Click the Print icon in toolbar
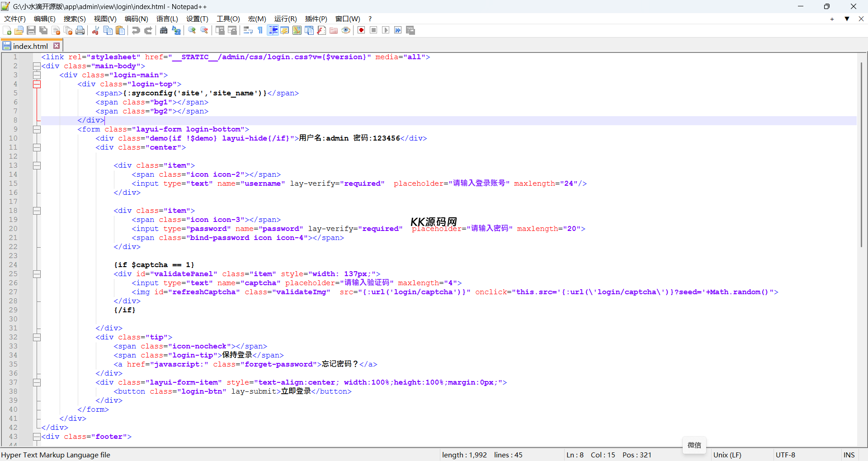Viewport: 868px width, 461px height. (80, 30)
